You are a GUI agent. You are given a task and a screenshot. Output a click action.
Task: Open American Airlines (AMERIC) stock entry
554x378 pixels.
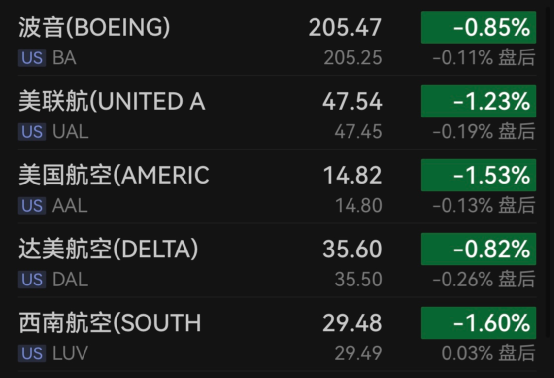pyautogui.click(x=277, y=187)
